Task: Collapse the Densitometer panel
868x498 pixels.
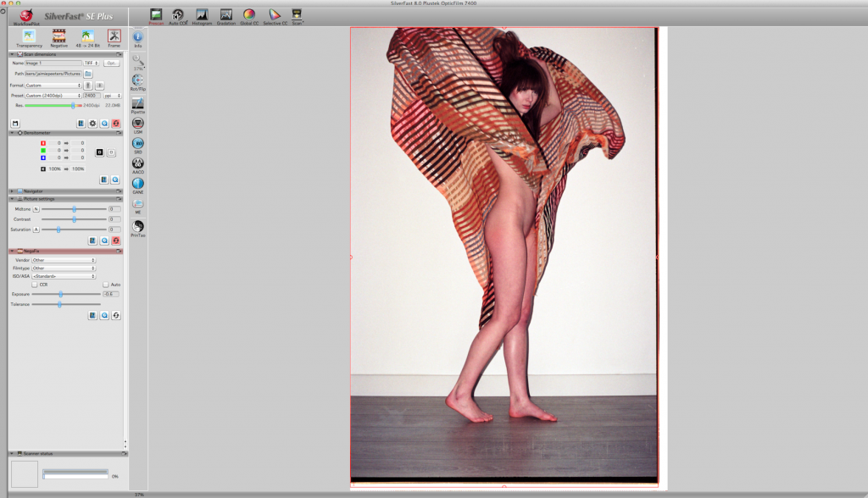Action: (x=12, y=133)
